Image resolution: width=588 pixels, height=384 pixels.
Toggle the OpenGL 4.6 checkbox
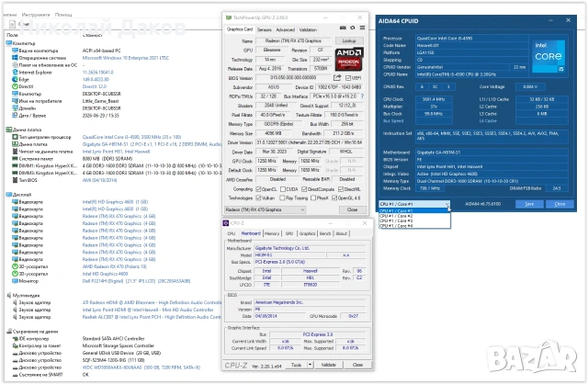334,198
